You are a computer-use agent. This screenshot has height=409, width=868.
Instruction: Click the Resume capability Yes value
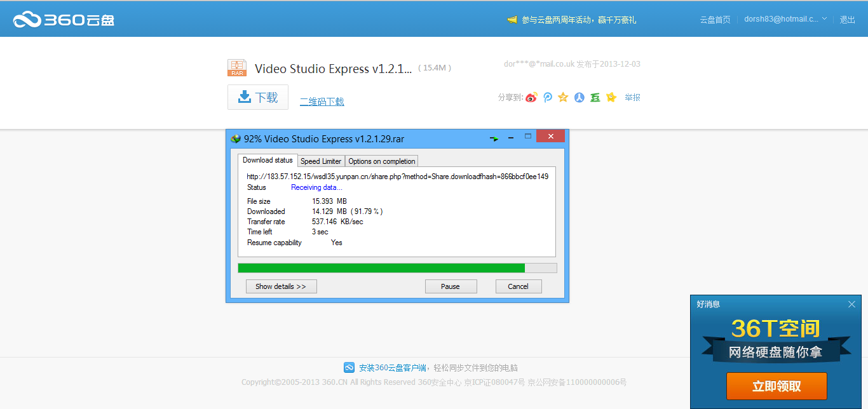click(x=337, y=243)
